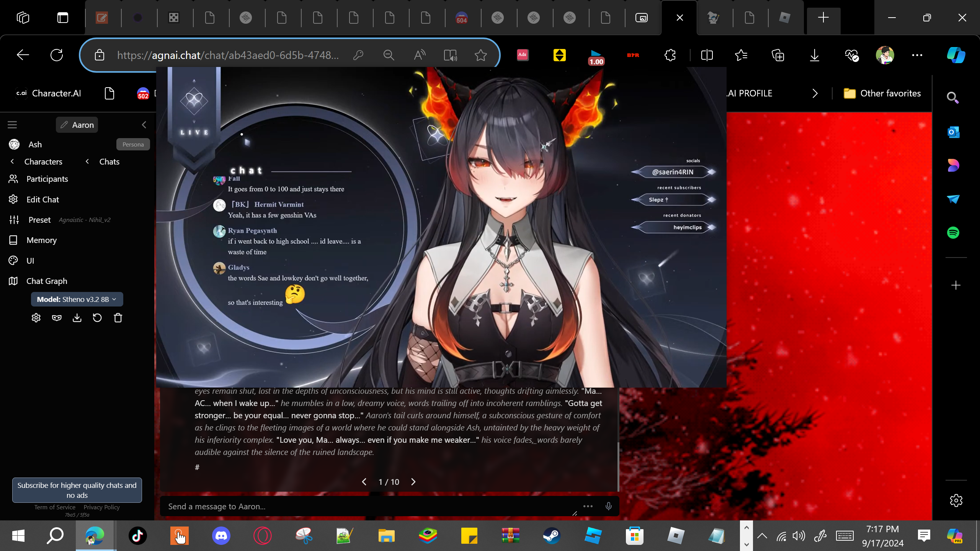980x551 pixels.
Task: Click the trash delete chat icon
Action: tap(118, 318)
